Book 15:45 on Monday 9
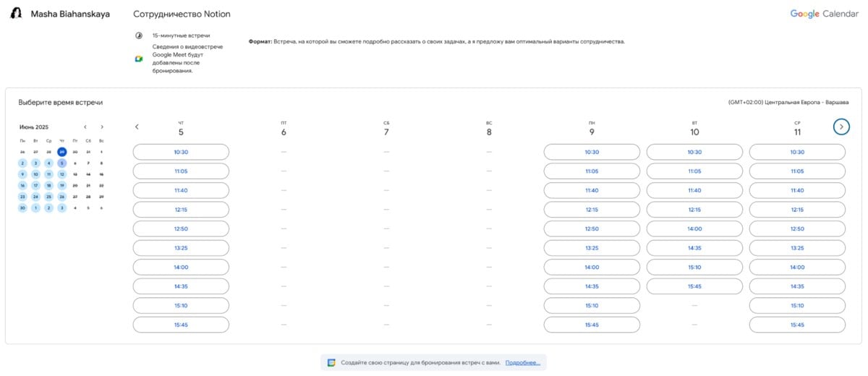This screenshot has height=376, width=868. pos(592,325)
